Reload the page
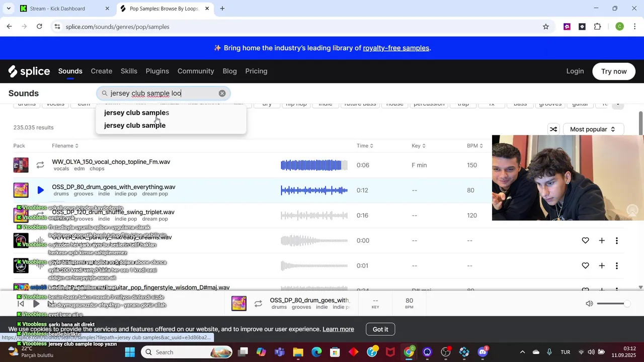644x362 pixels. tap(39, 27)
